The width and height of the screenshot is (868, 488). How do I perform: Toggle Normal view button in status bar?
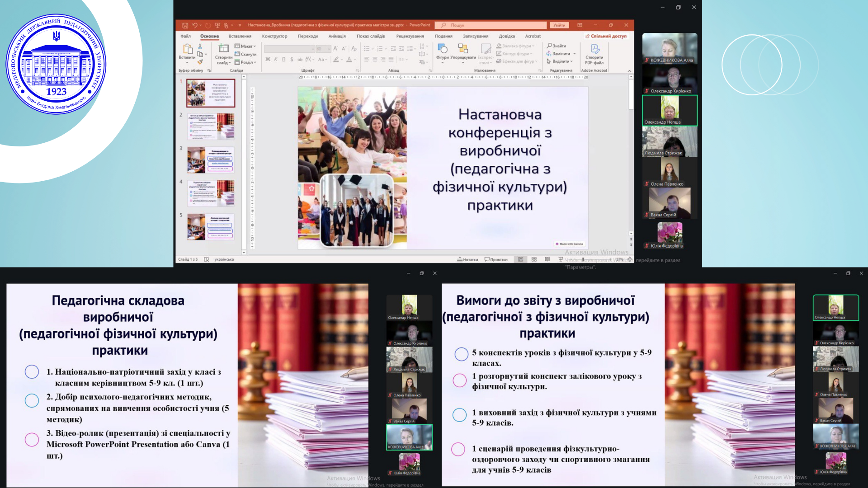coord(520,259)
